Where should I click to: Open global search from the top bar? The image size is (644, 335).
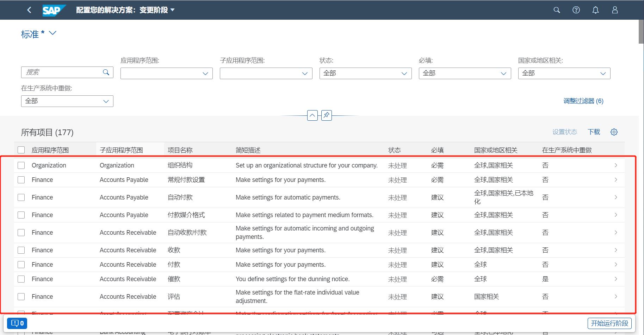click(x=557, y=10)
